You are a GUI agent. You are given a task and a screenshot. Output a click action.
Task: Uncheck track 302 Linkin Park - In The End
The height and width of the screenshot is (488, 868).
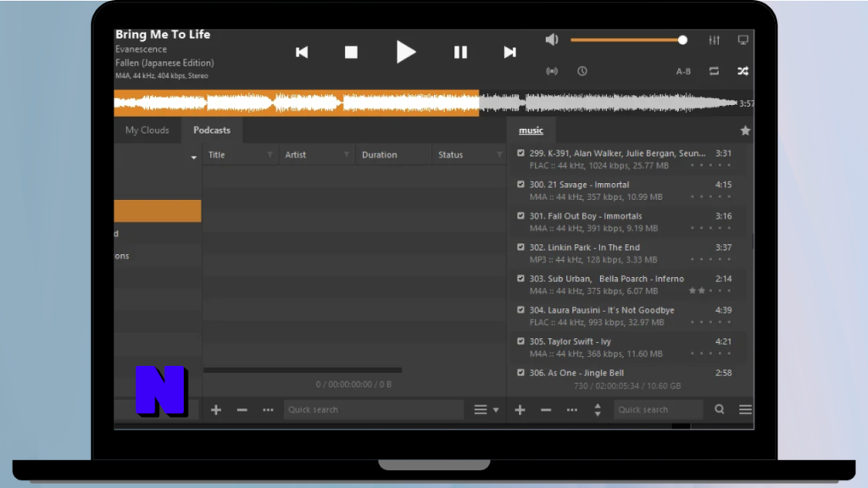pyautogui.click(x=520, y=247)
